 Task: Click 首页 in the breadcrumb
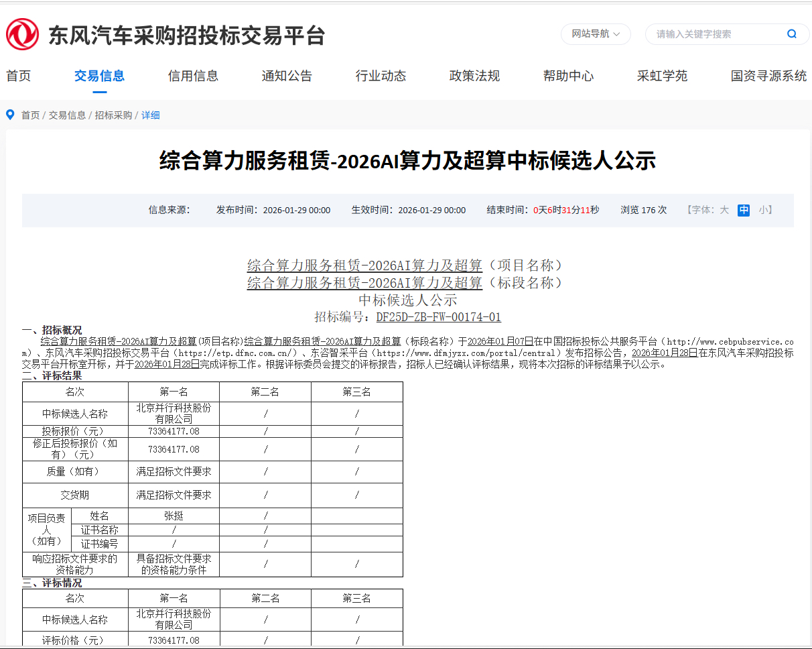point(30,115)
